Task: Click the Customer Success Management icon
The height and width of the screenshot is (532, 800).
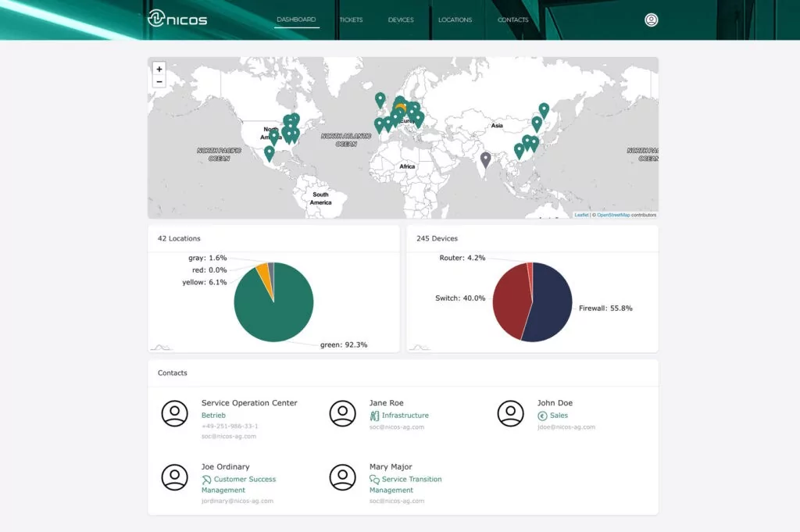Action: point(206,480)
